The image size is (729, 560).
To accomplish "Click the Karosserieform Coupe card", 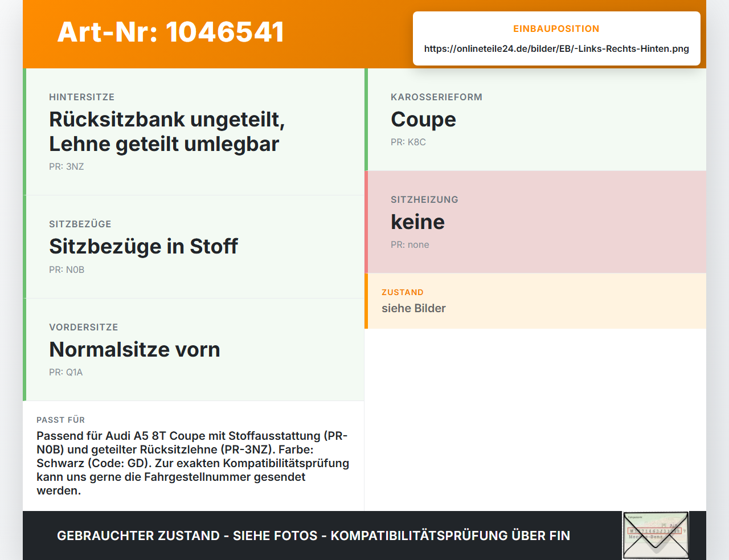I will pyautogui.click(x=535, y=120).
